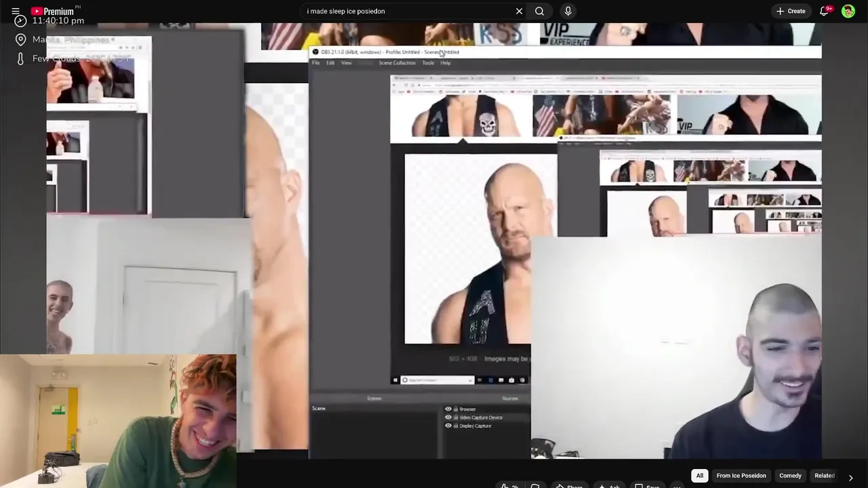Open the notifications bell
This screenshot has height=488, width=868.
[x=825, y=11]
